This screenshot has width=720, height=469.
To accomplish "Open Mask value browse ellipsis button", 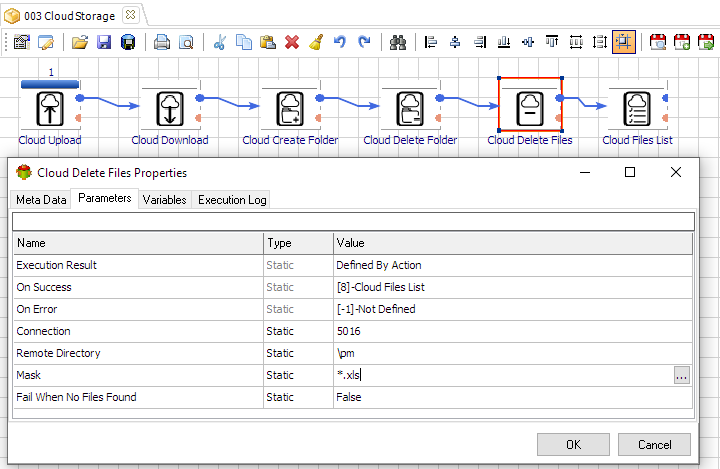I will click(x=682, y=375).
